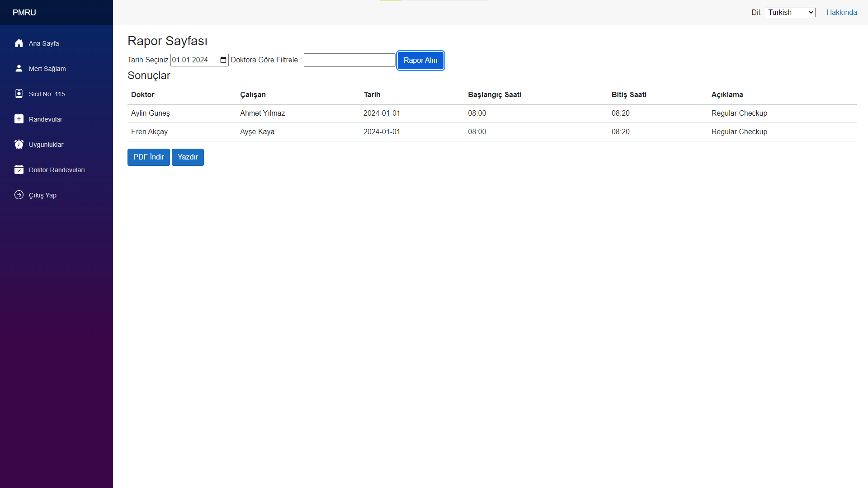868x488 pixels.
Task: Click the arrow circle icon for Çıkış Yap
Action: coord(19,195)
